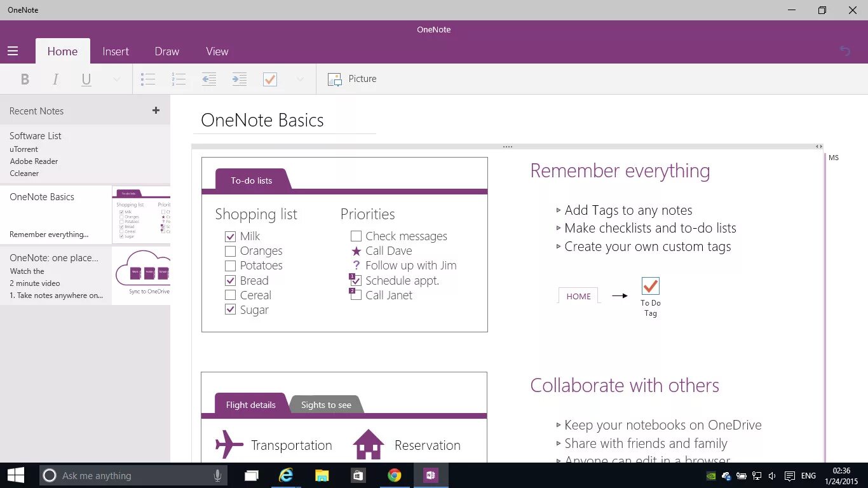Select the Sights to see tab
Viewport: 868px width, 488px height.
click(x=326, y=405)
